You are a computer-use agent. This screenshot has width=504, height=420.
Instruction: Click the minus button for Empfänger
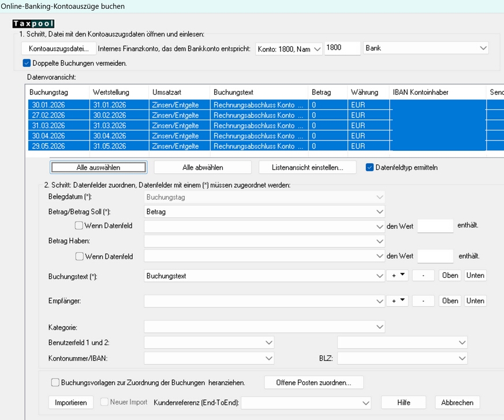click(x=423, y=300)
